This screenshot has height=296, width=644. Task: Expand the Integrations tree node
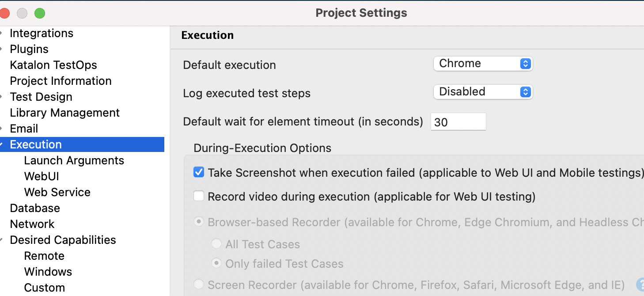pyautogui.click(x=2, y=34)
